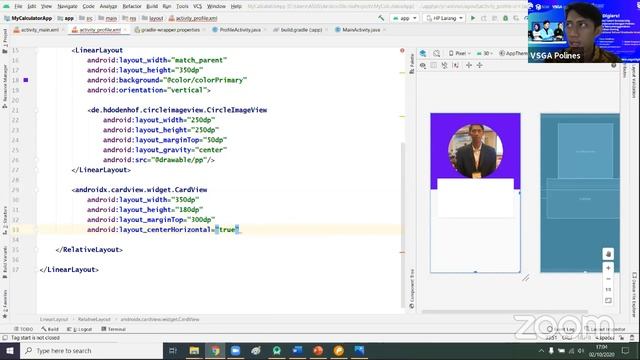Open File Explorer from the taskbar
The width and height of the screenshot is (640, 360).
[x=194, y=351]
